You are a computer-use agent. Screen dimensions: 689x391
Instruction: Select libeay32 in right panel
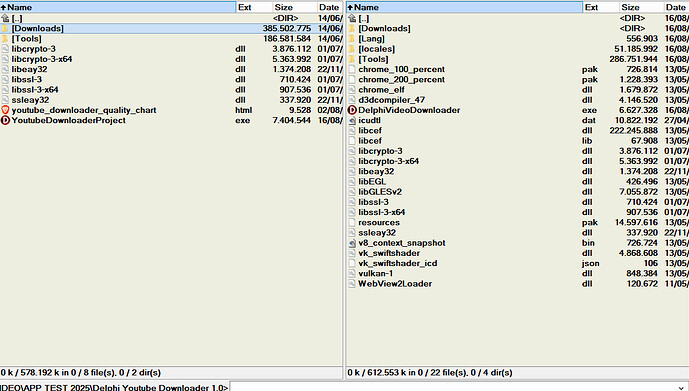click(376, 172)
